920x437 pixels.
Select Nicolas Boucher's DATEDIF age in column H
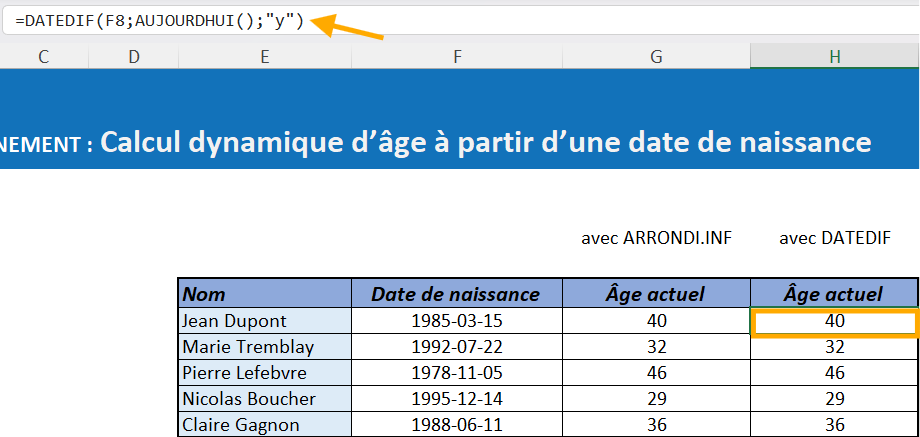835,399
